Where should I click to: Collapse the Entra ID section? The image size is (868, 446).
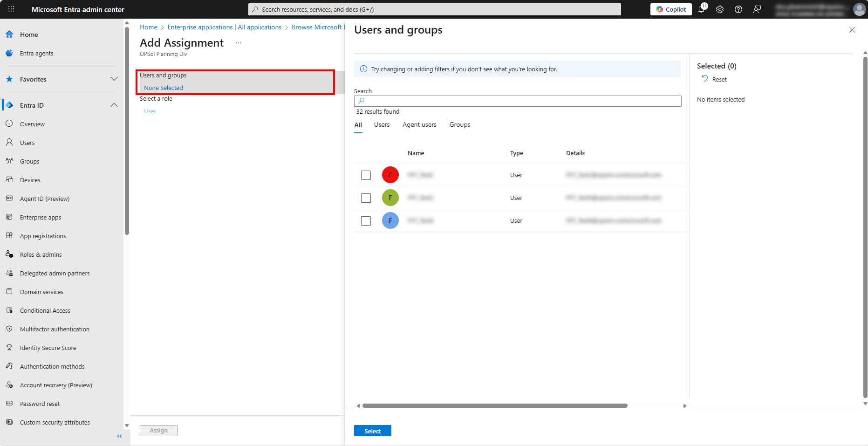114,105
